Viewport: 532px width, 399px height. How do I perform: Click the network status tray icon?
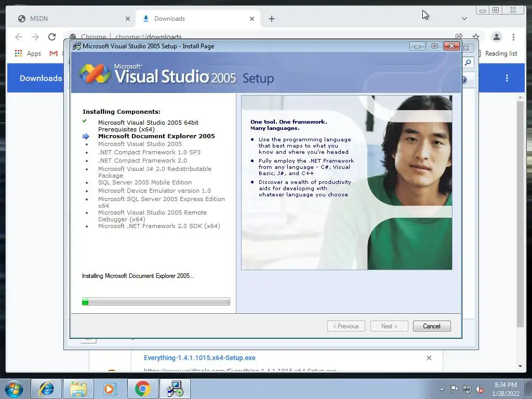[467, 389]
